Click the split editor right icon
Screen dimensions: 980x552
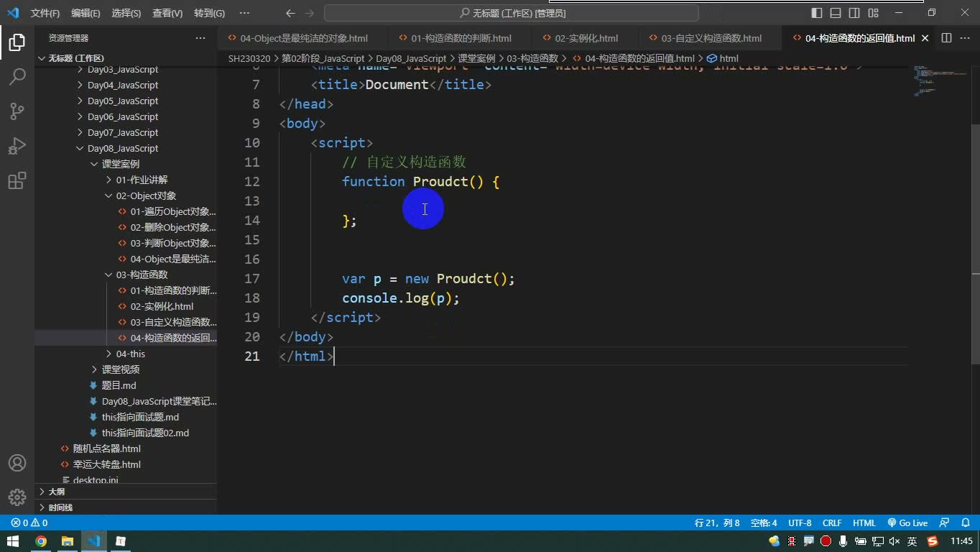click(x=946, y=38)
